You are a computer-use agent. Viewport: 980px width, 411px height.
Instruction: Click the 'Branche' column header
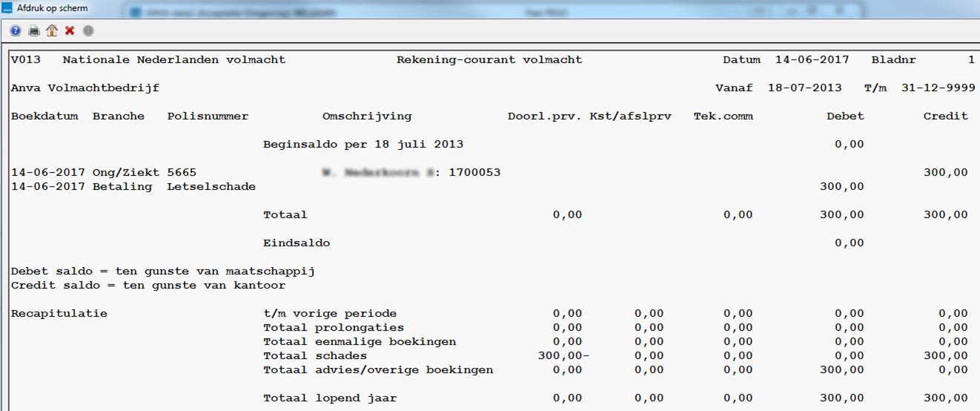click(x=119, y=116)
